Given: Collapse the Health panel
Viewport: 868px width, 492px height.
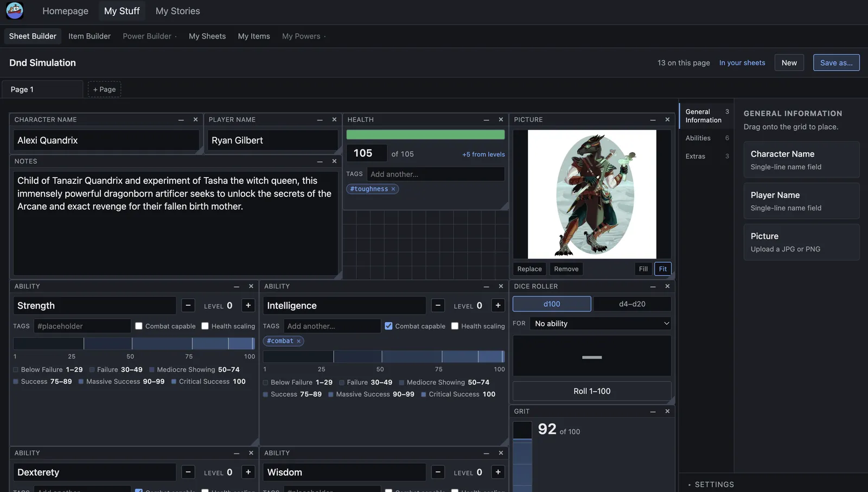Looking at the screenshot, I should coord(487,119).
